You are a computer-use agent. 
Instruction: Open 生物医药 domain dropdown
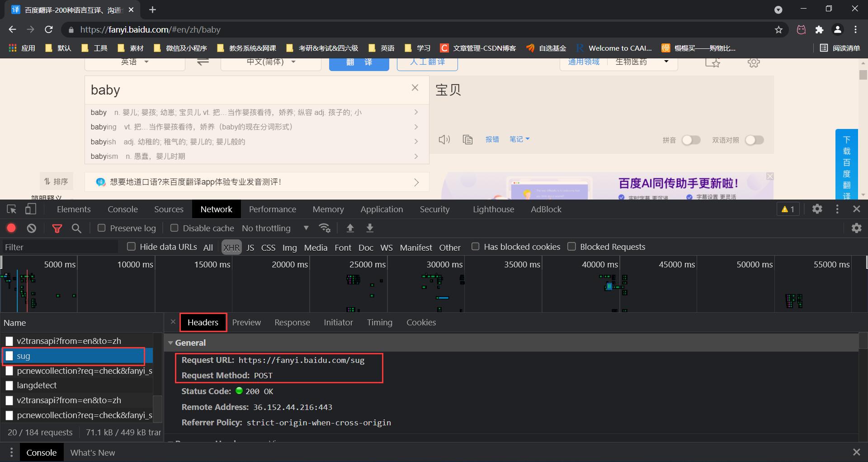pyautogui.click(x=642, y=62)
